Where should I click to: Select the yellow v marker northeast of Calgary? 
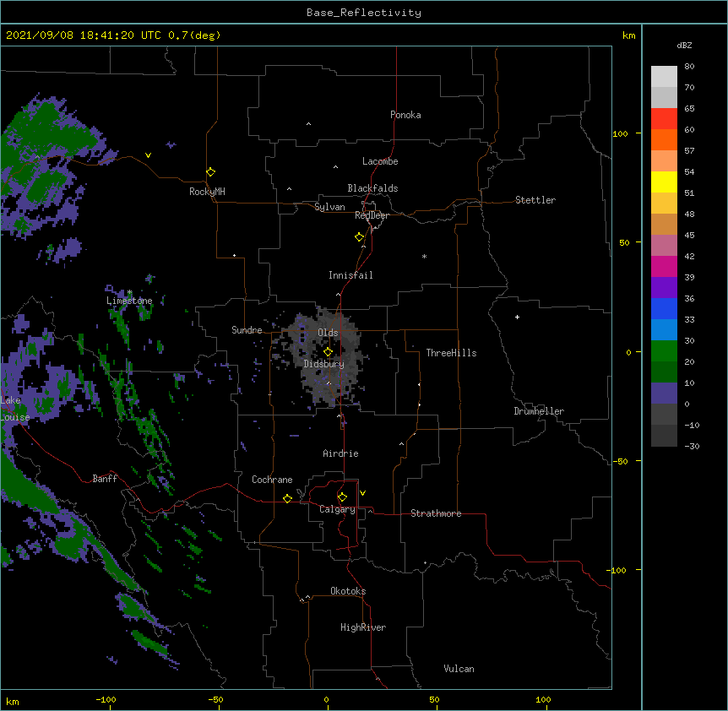pyautogui.click(x=362, y=493)
